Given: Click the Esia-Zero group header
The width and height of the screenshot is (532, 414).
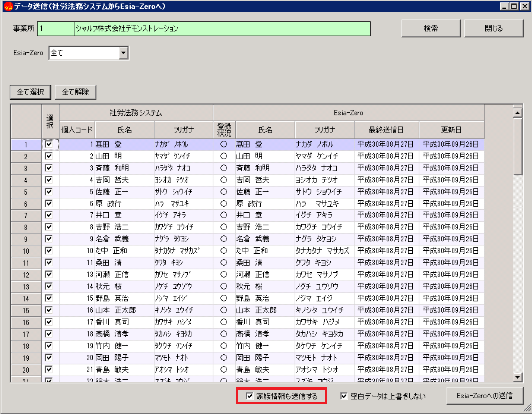Looking at the screenshot, I should pos(349,113).
